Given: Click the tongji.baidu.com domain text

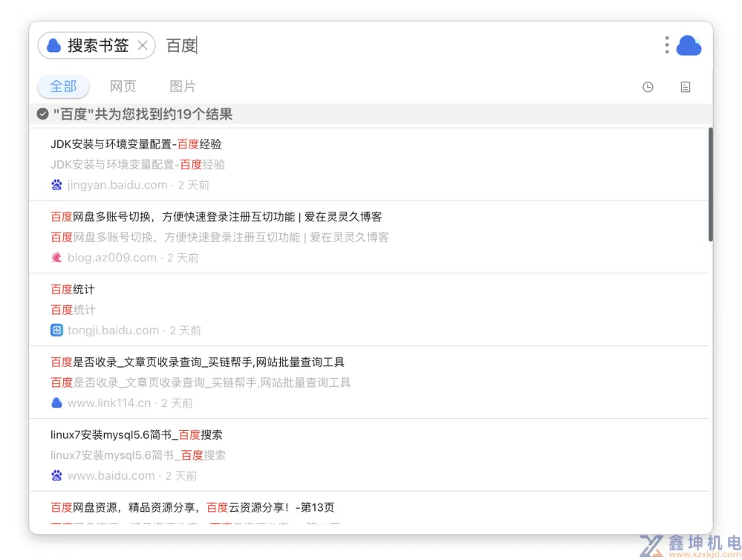Looking at the screenshot, I should [113, 331].
